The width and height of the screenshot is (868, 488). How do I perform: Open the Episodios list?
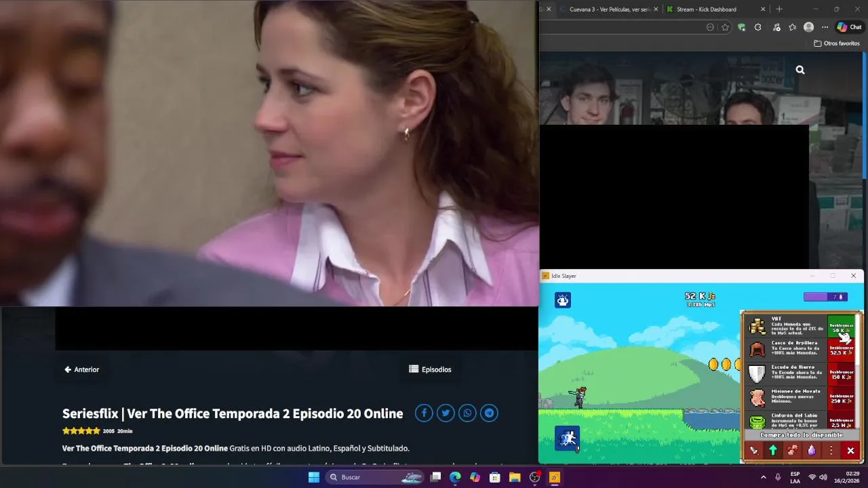coord(430,369)
